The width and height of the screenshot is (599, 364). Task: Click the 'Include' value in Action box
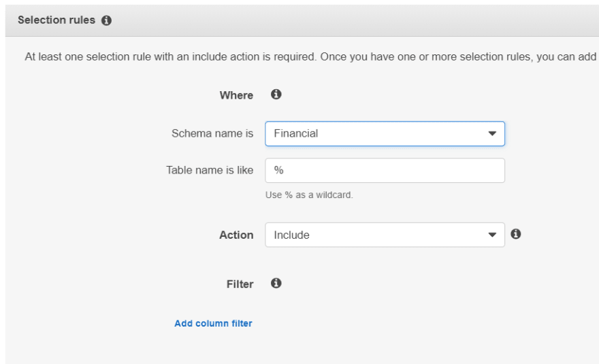pyautogui.click(x=291, y=235)
